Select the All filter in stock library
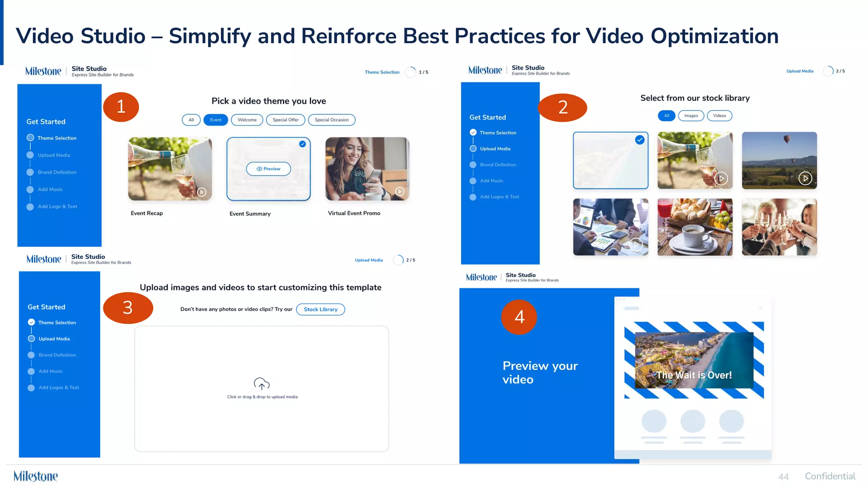Image resolution: width=868 pixels, height=488 pixels. pos(667,116)
